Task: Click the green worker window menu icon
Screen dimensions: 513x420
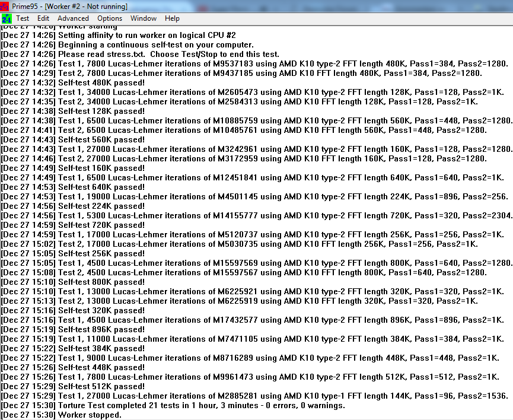Action: point(7,18)
